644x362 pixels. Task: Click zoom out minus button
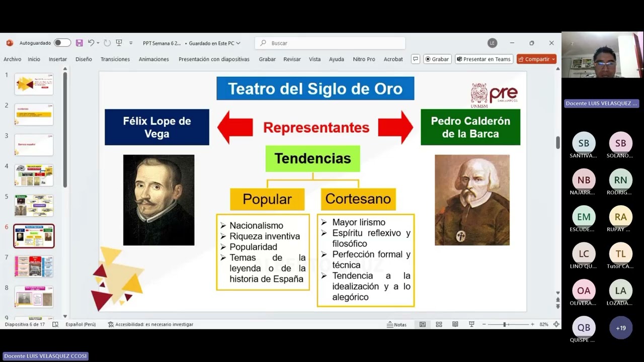(x=484, y=325)
